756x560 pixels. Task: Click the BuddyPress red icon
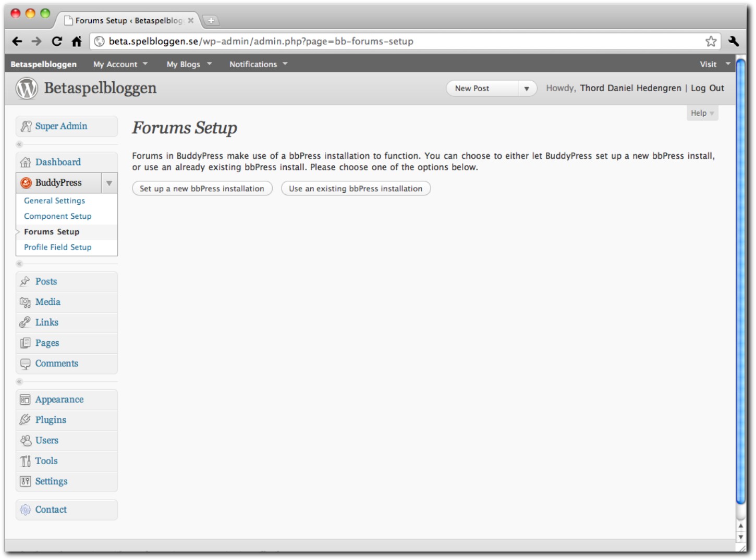click(26, 183)
